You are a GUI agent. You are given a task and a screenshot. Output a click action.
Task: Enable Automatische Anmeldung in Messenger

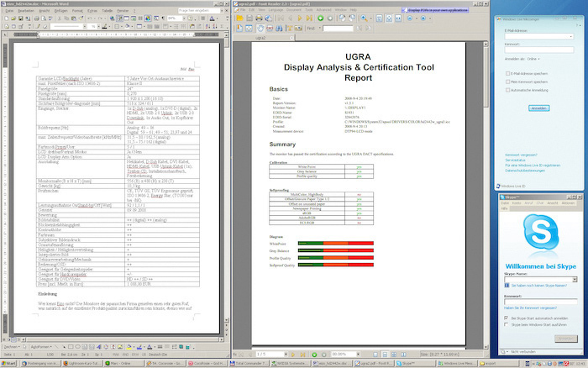click(507, 90)
